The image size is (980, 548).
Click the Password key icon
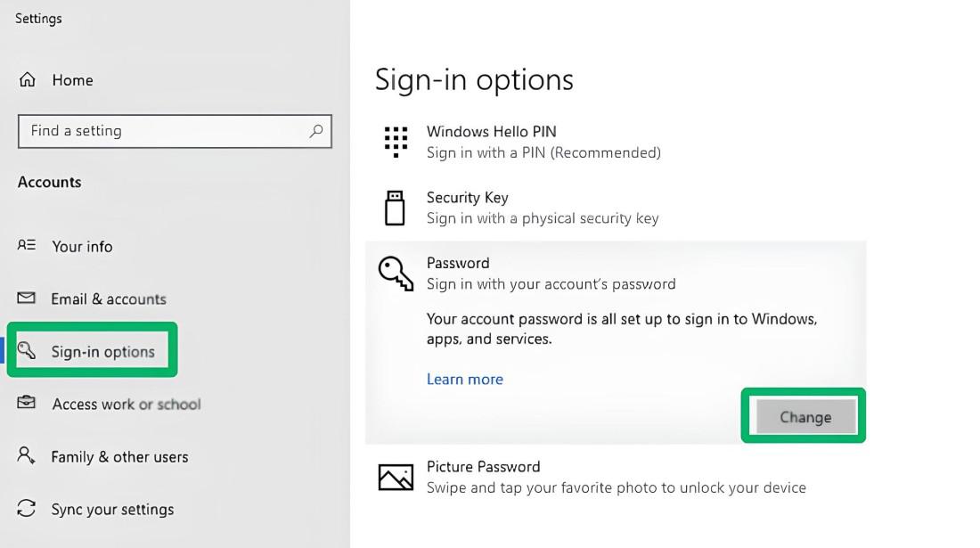coord(396,273)
